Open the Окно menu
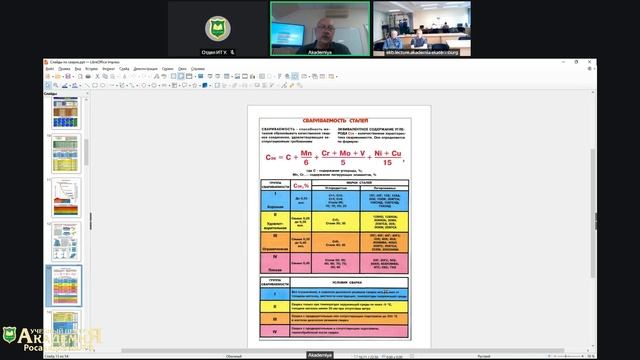 point(182,69)
